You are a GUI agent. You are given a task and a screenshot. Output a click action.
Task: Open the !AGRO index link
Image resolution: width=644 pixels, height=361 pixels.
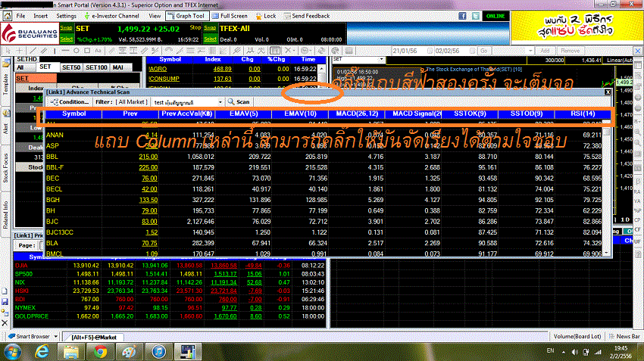point(158,69)
